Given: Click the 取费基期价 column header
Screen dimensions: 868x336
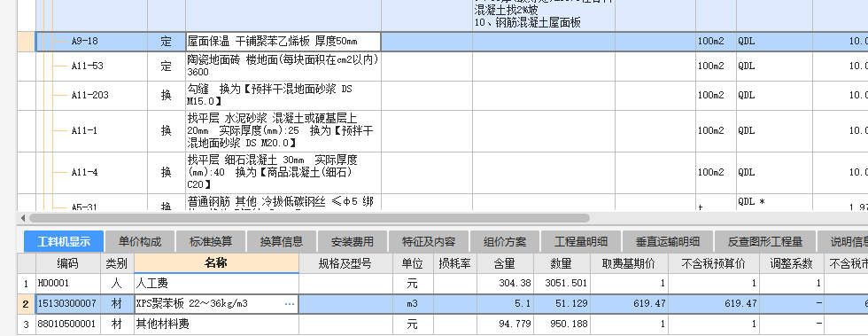Looking at the screenshot, I should pyautogui.click(x=630, y=262).
